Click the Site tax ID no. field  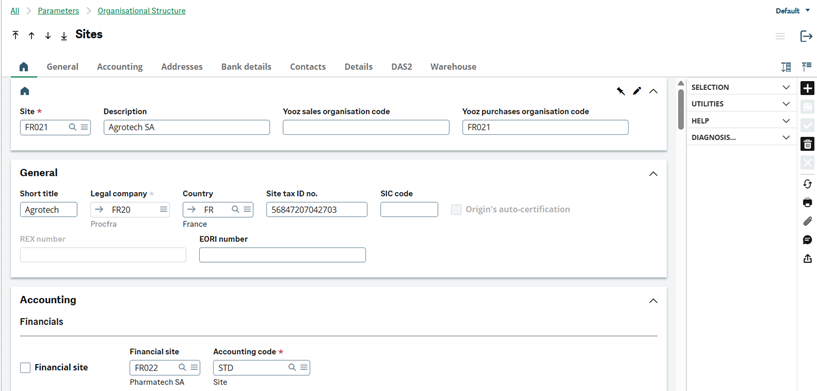point(317,210)
